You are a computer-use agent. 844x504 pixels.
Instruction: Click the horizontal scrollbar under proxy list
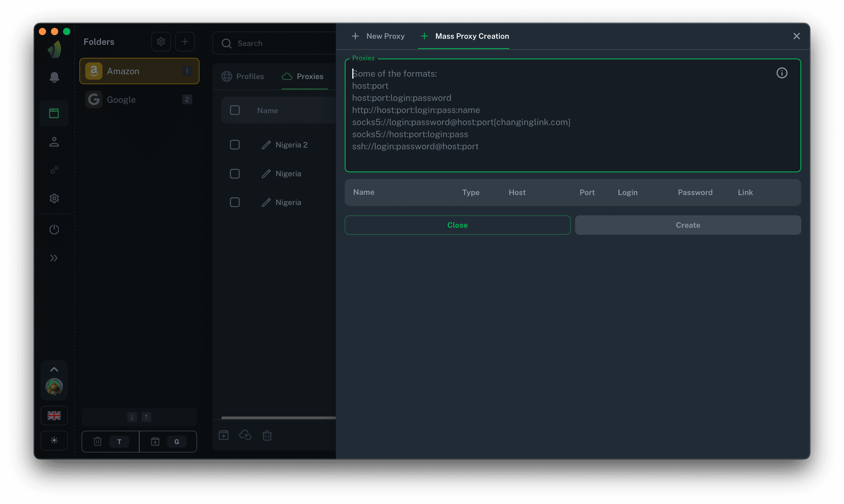click(278, 418)
